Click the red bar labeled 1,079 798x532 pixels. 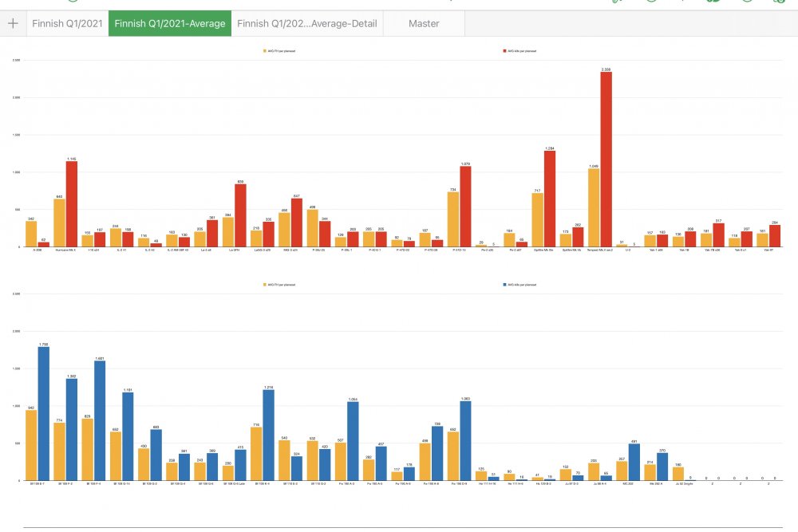tap(465, 207)
